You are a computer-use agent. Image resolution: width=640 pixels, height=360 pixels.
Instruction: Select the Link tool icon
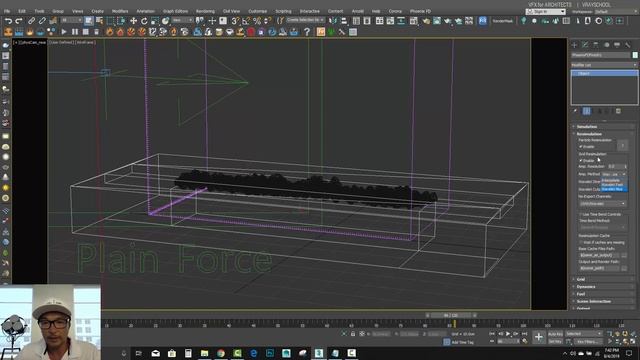coord(31,21)
